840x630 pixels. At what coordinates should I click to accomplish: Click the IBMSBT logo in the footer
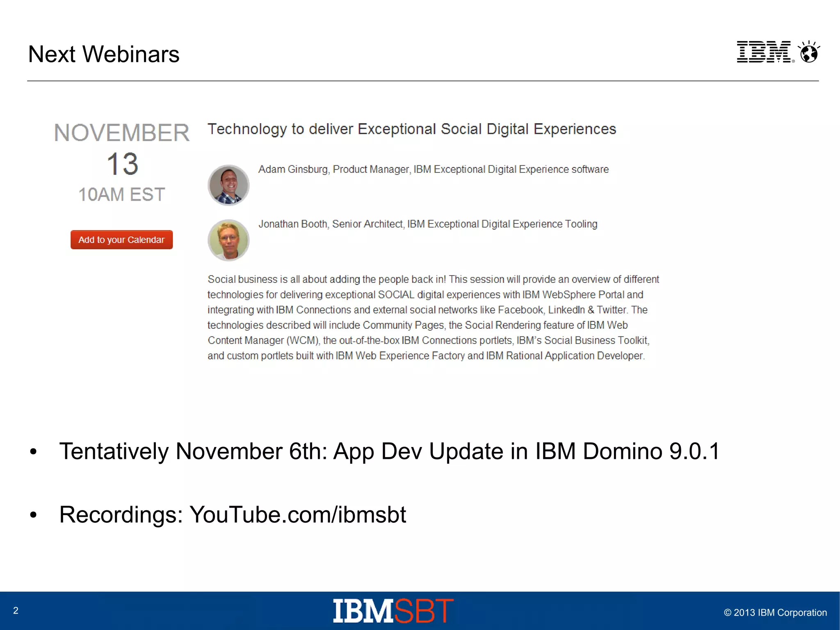point(393,611)
